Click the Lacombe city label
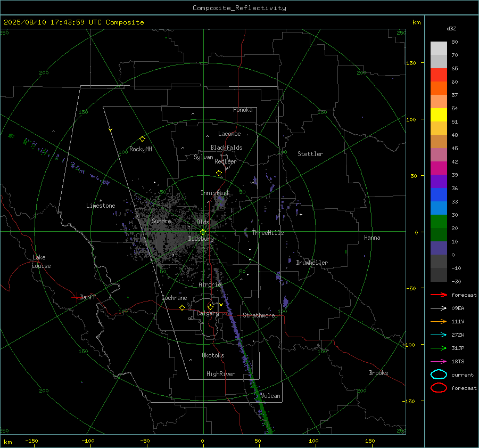This screenshot has width=479, height=448. tap(229, 134)
